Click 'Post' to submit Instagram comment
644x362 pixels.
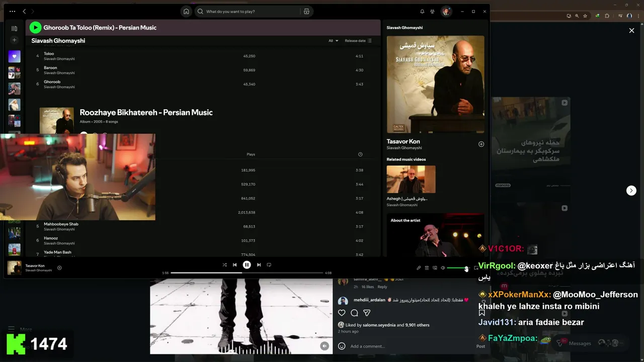coord(480,346)
